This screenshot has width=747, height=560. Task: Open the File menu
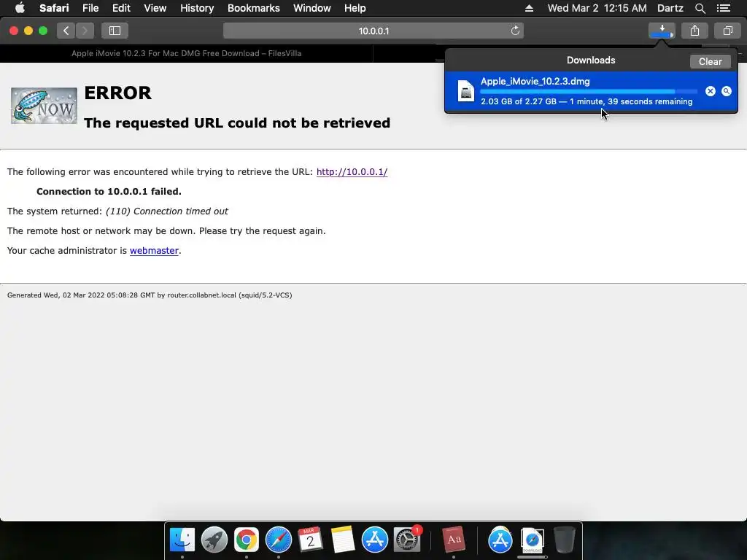(x=90, y=8)
